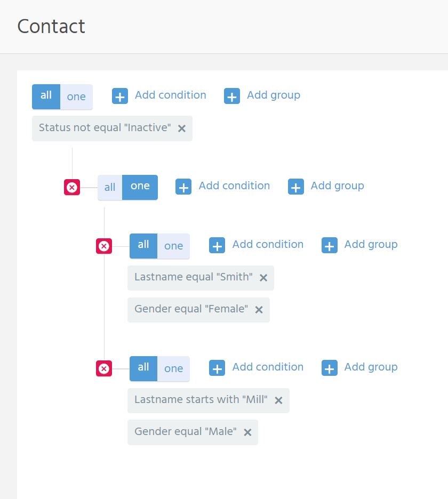This screenshot has height=499, width=448.
Task: Remove the Status not equal "Inactive" condition
Action: (182, 128)
